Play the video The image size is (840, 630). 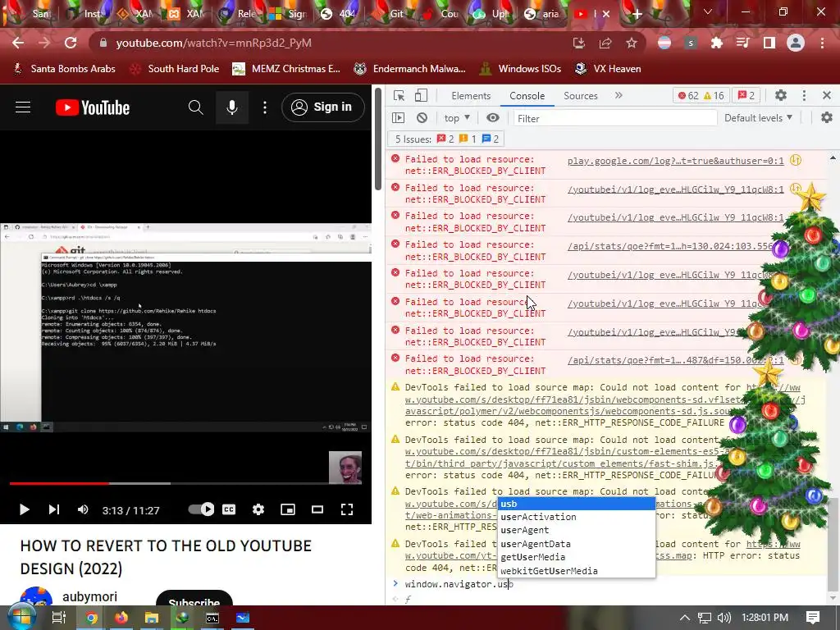tap(24, 509)
